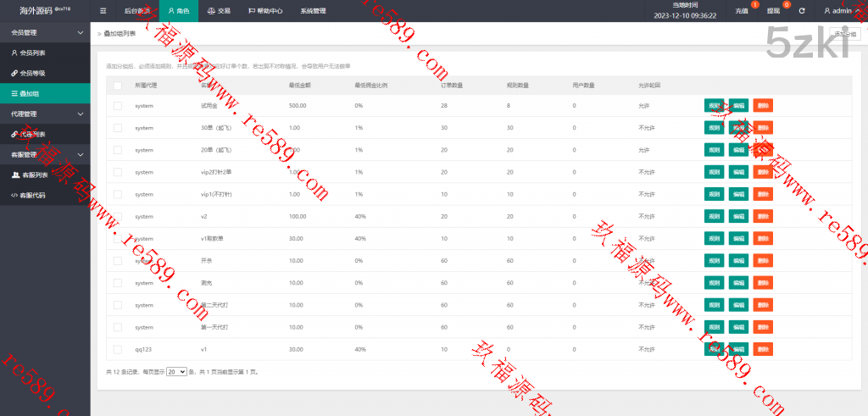The height and width of the screenshot is (416, 868).
Task: Click 删除 button for the 试用金 row
Action: point(763,106)
